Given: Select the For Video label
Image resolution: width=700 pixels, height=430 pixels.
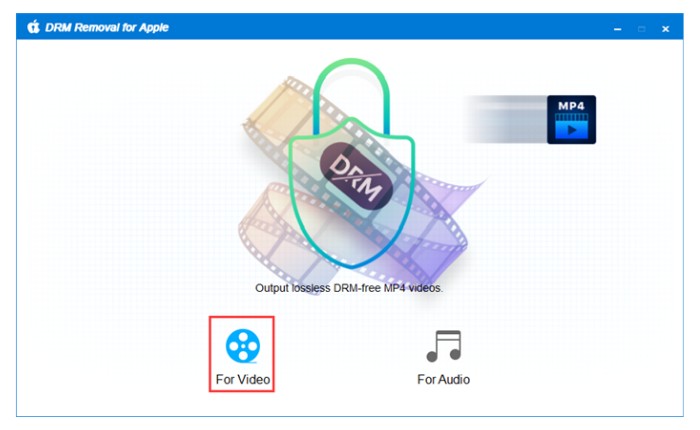Looking at the screenshot, I should coord(243,380).
